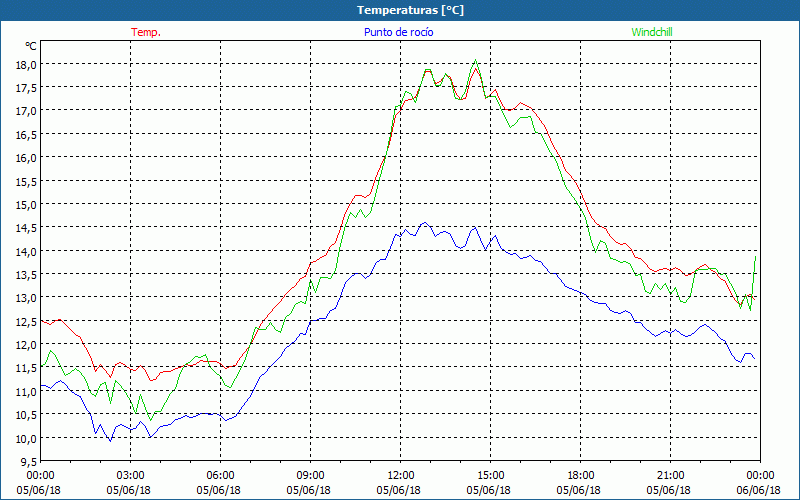Select the blue 'Punto de rocío' legend label

point(398,32)
